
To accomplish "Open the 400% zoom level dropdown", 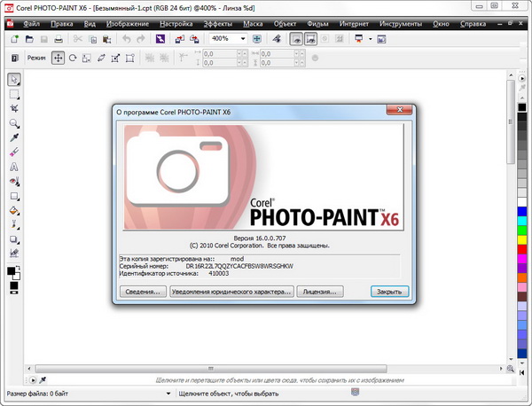I will tap(242, 40).
